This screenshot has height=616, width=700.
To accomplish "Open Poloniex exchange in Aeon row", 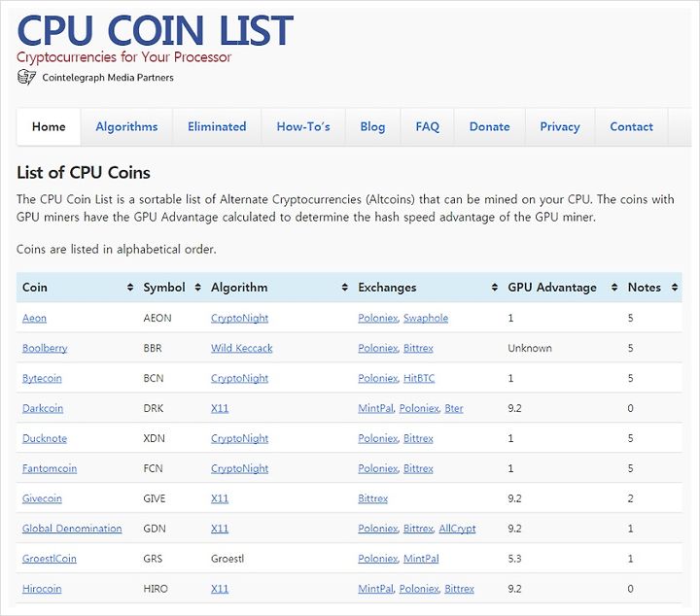I will coord(377,318).
